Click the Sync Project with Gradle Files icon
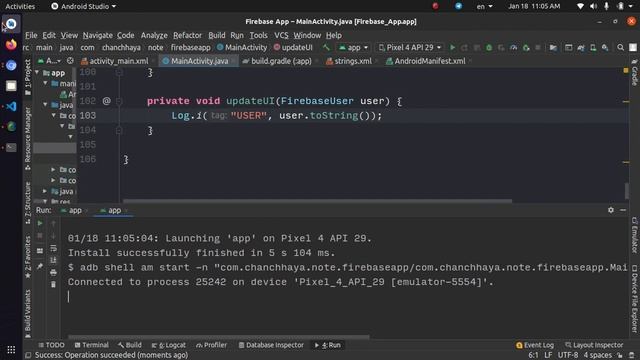 (580, 48)
